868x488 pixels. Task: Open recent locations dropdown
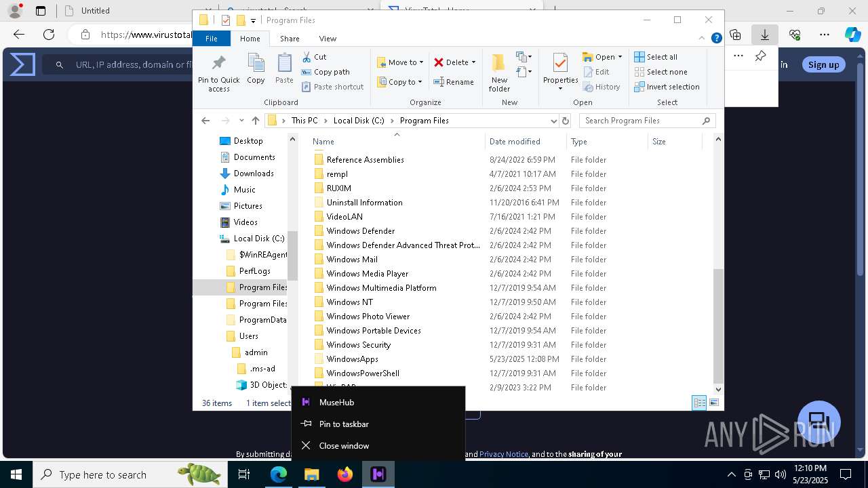click(x=241, y=121)
